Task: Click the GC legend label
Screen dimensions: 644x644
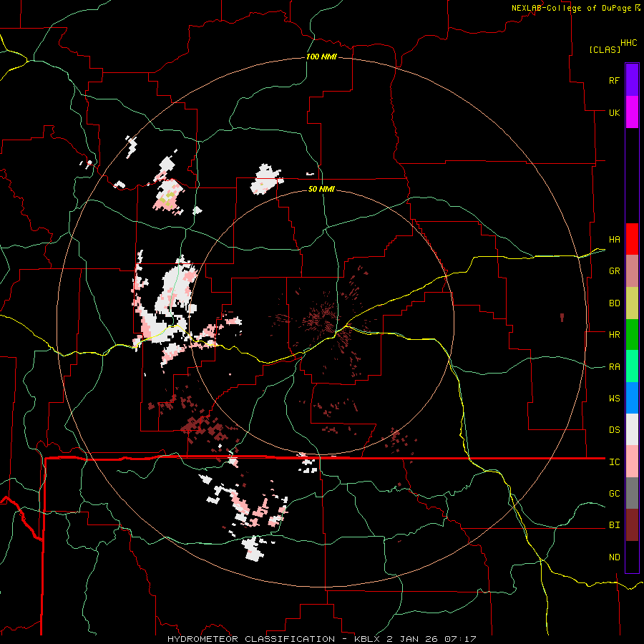Action: (614, 494)
